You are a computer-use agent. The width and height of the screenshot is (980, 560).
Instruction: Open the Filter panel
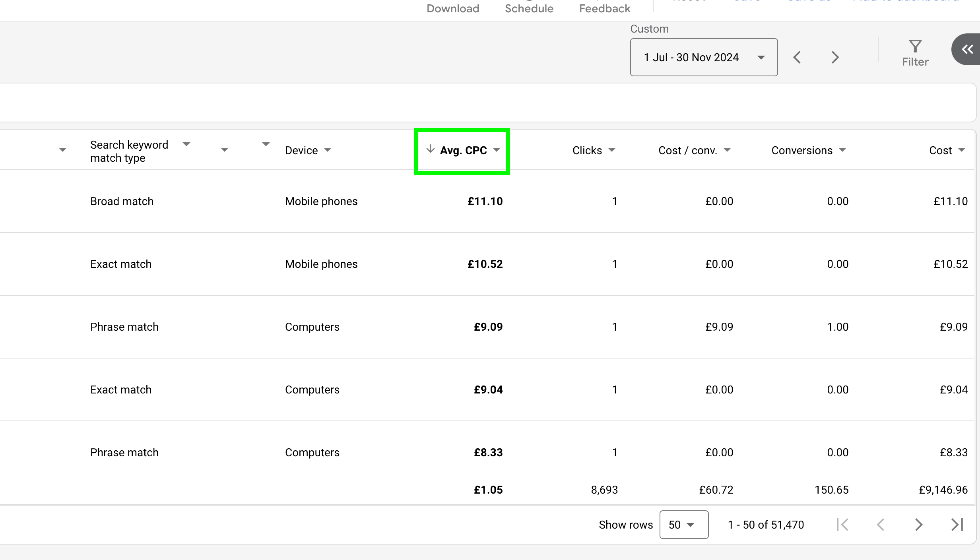click(x=915, y=52)
